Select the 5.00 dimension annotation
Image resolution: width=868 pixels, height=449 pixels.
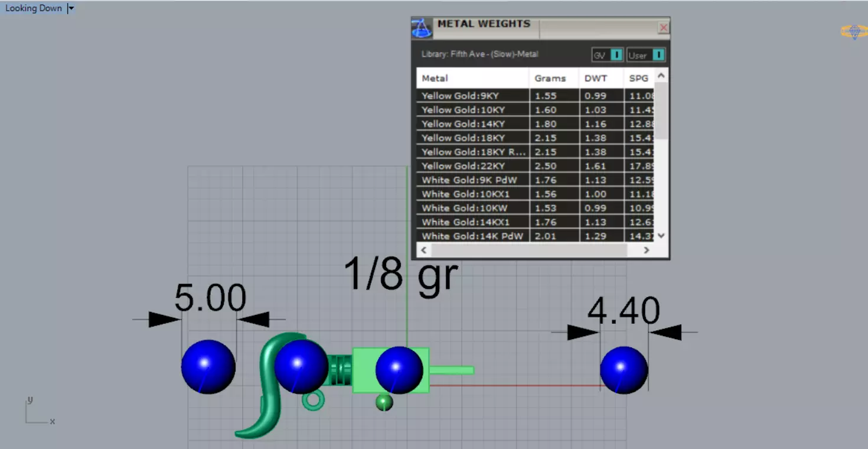[210, 298]
